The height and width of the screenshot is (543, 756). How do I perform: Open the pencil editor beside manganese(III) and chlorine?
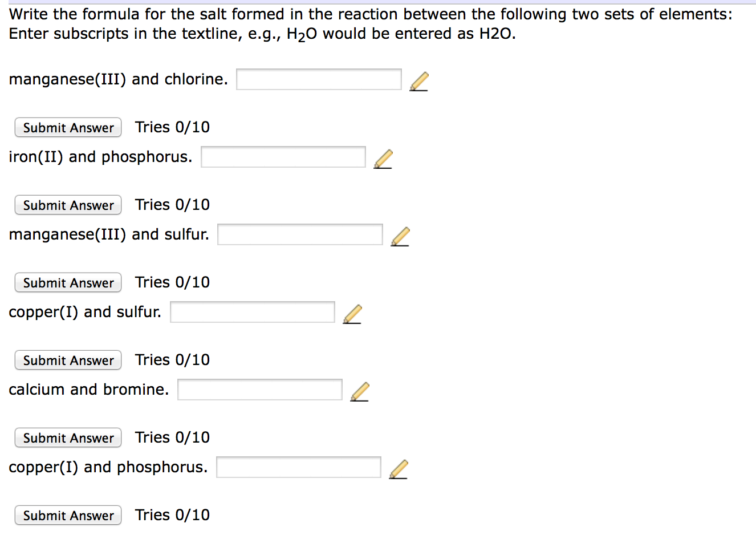(419, 80)
